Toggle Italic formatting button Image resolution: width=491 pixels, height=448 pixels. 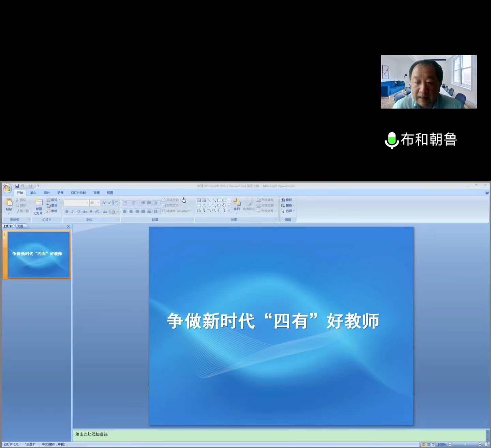tap(72, 212)
